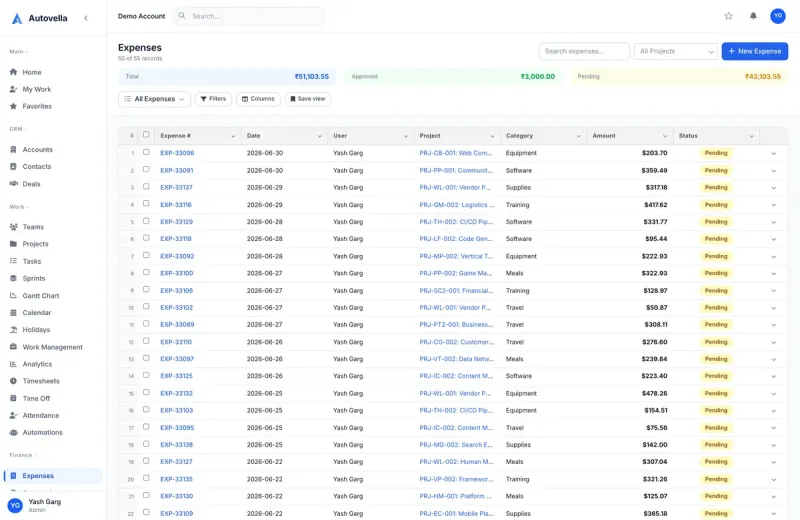The width and height of the screenshot is (800, 520).
Task: Click the star favorite icon in header
Action: [728, 16]
